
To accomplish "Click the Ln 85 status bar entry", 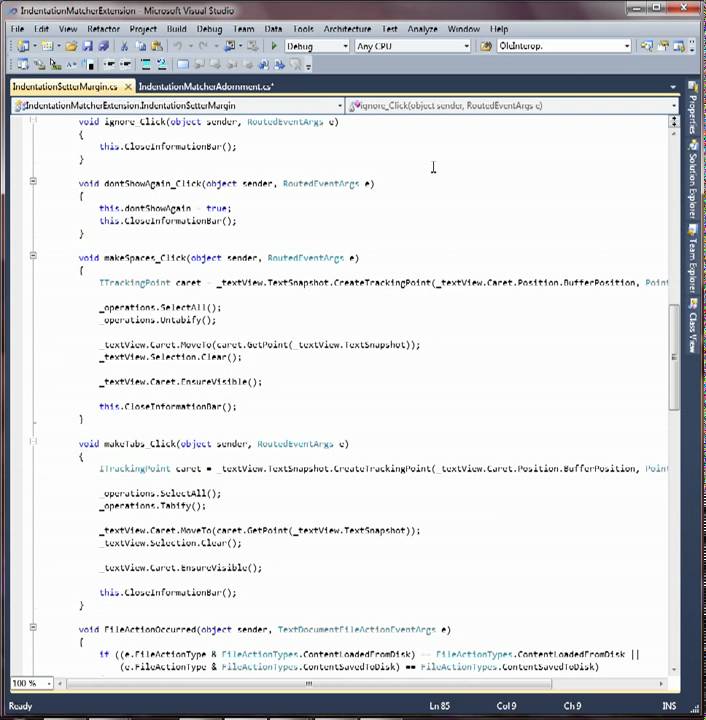I will tap(440, 706).
